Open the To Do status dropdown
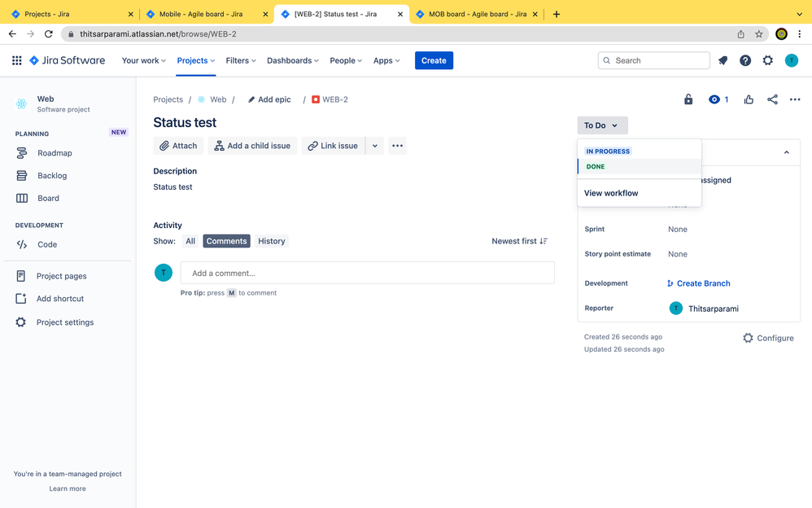Image resolution: width=812 pixels, height=508 pixels. point(602,125)
